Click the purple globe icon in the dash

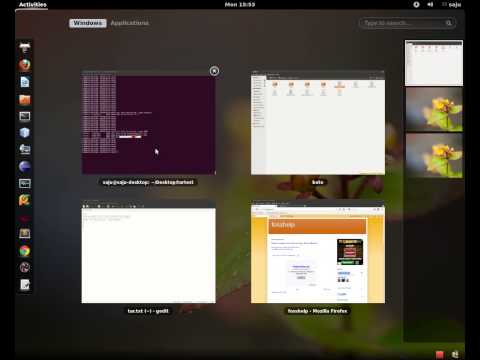tap(25, 166)
